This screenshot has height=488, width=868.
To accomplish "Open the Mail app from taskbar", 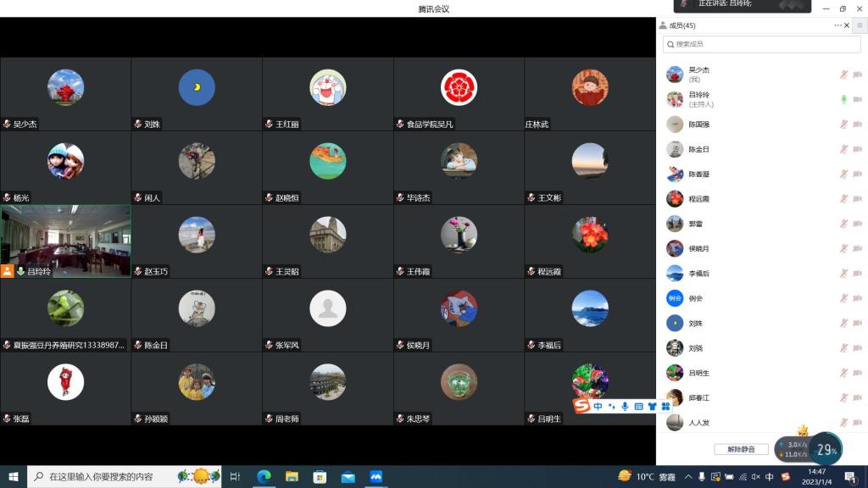I will tap(348, 477).
